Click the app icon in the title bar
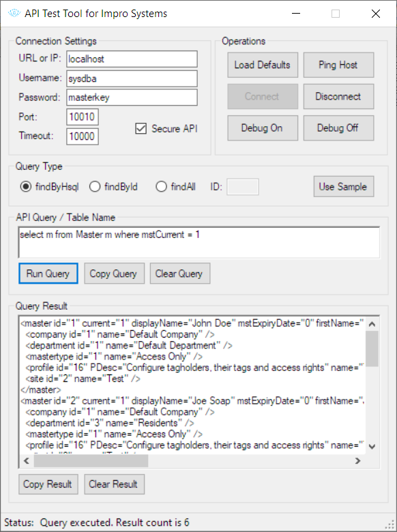The width and height of the screenshot is (397, 532). point(14,13)
